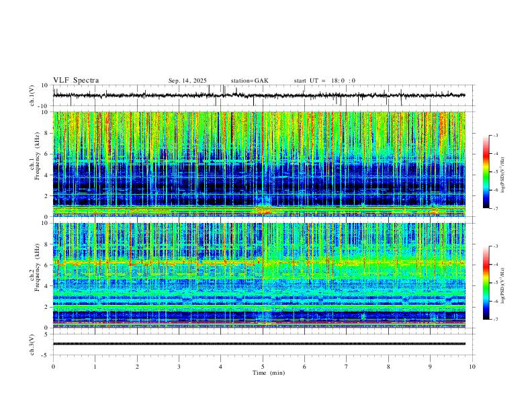Image resolution: width=532 pixels, height=411 pixels.
Task: Click the "8" kHz tick on ch.1 frequency axis
Action: (x=47, y=133)
